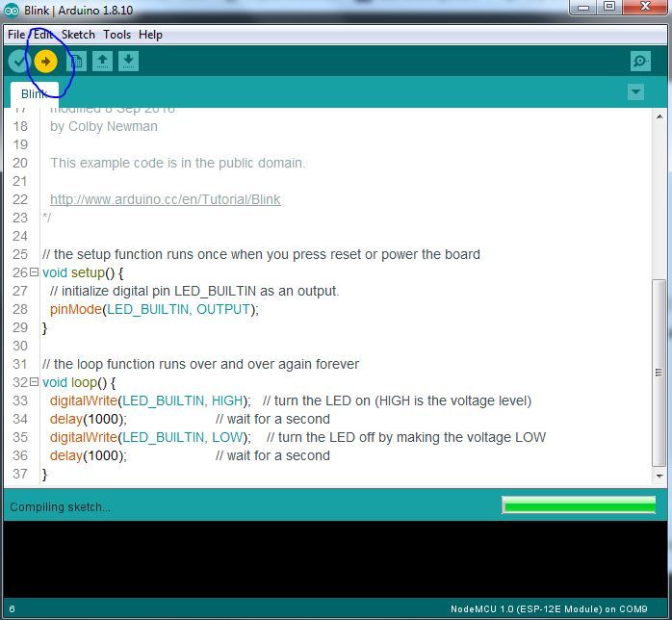Select the Blink tab
672x620 pixels.
point(35,93)
